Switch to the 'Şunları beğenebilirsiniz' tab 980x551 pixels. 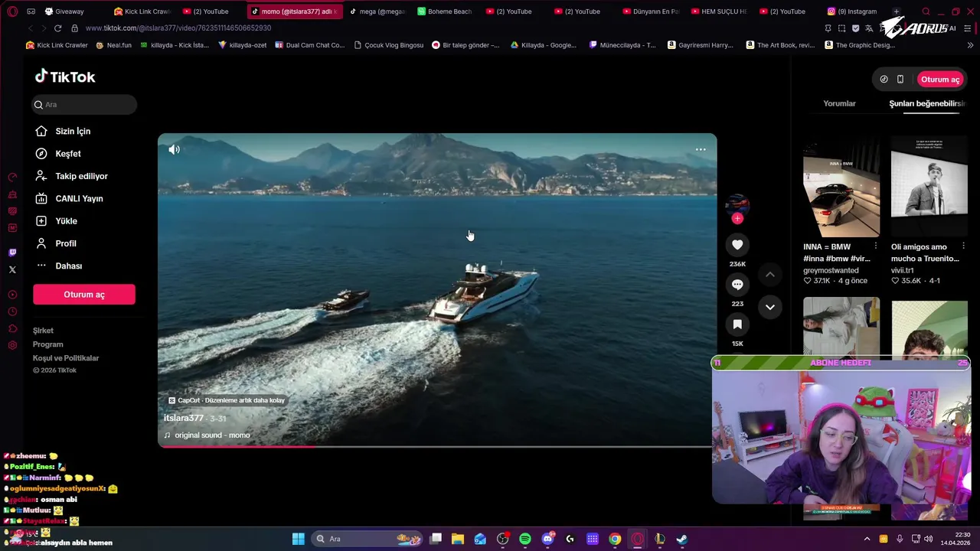[x=926, y=103]
